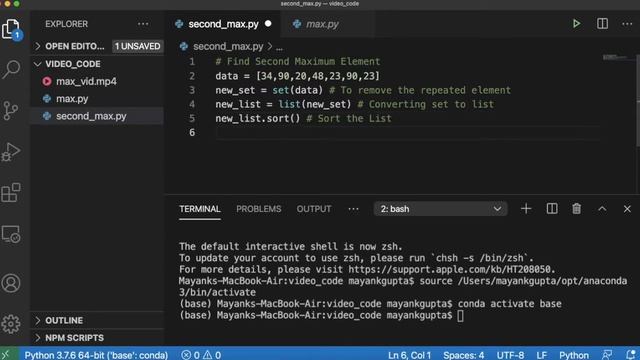This screenshot has height=360, width=640.
Task: Select the PROBLEMS panel tab
Action: pyautogui.click(x=259, y=209)
